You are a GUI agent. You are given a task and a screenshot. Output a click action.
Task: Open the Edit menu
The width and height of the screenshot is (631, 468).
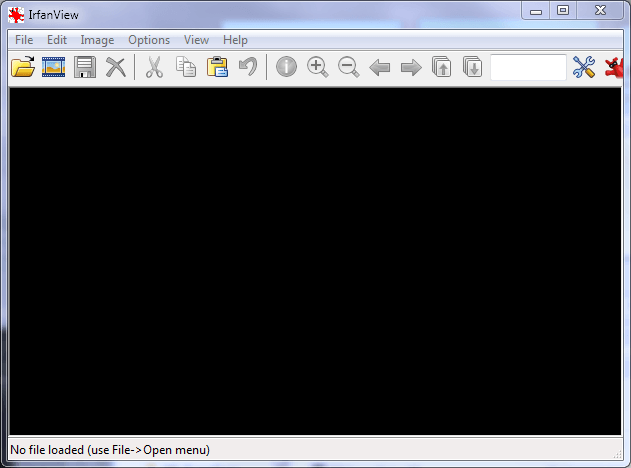point(57,40)
